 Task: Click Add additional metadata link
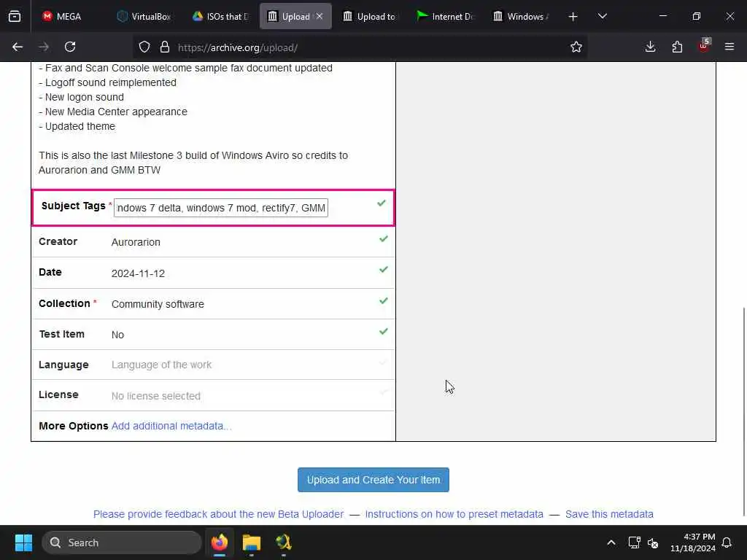171,426
